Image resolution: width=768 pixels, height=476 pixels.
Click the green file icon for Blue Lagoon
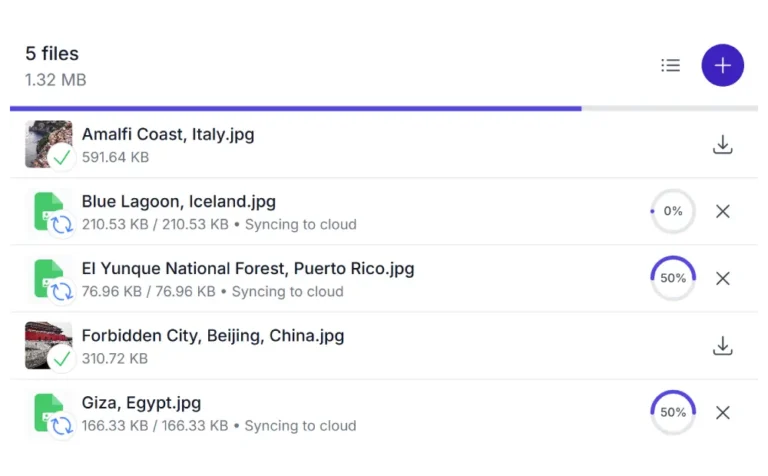click(48, 211)
